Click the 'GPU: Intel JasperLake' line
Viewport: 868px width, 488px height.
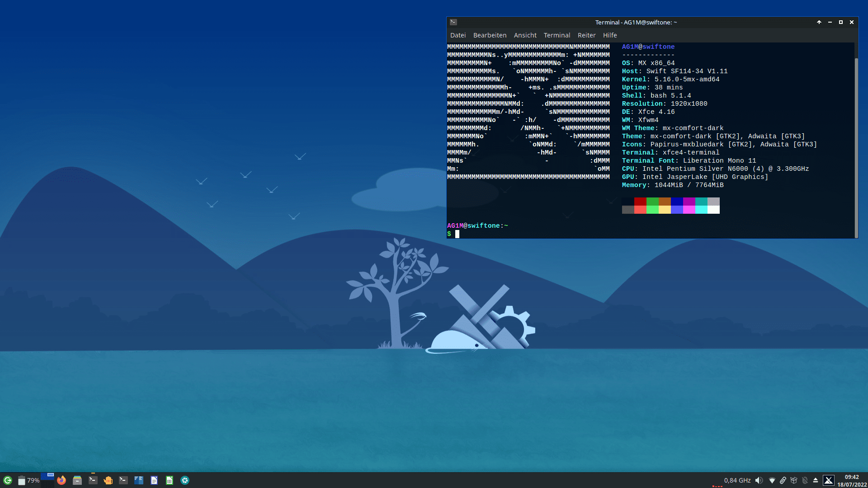pos(695,177)
